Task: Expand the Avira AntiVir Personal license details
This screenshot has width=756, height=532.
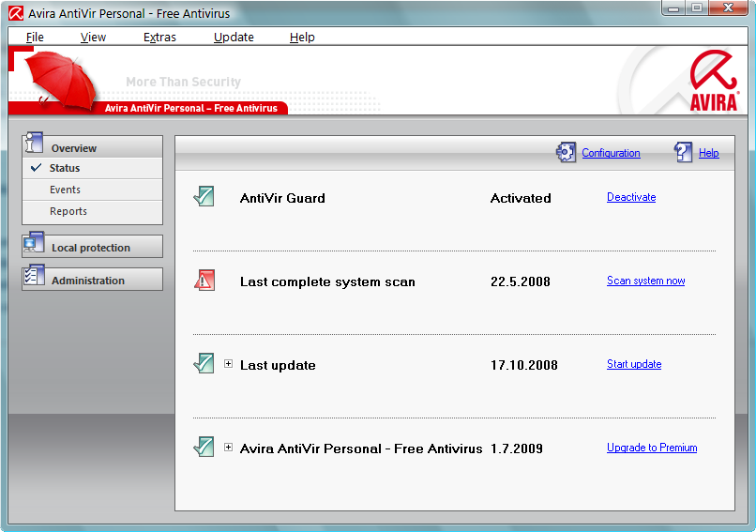Action: point(229,448)
